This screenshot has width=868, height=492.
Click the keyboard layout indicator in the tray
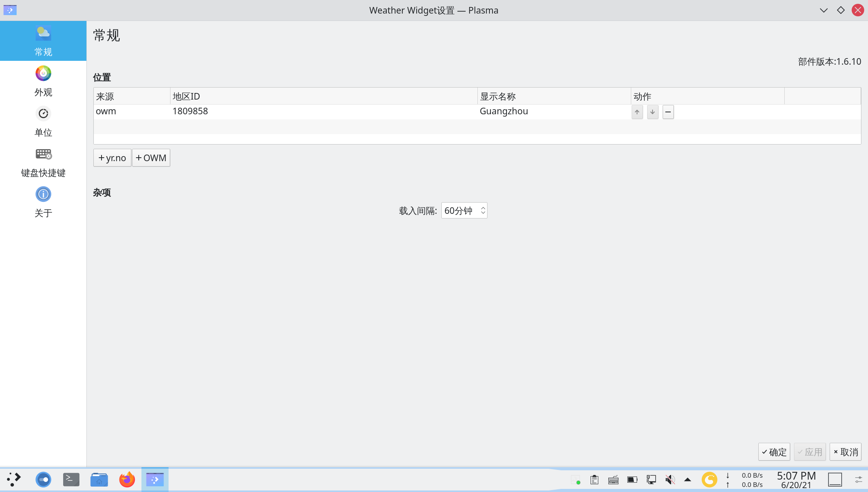pyautogui.click(x=613, y=479)
